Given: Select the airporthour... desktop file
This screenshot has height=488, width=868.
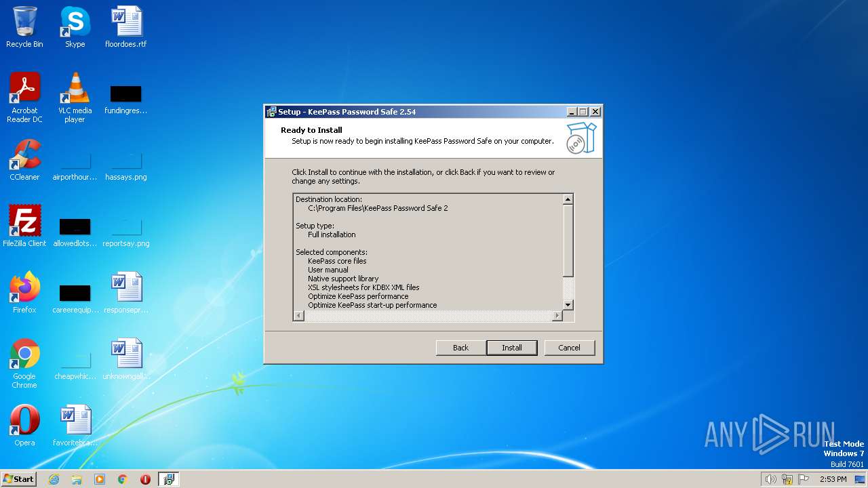Looking at the screenshot, I should [75, 166].
